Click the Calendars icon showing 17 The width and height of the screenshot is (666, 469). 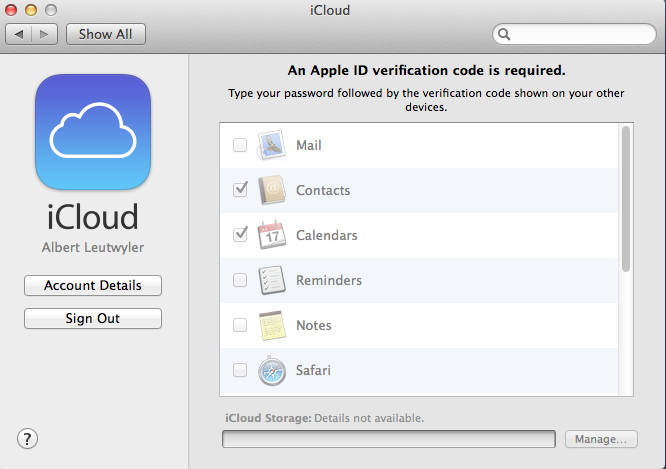click(x=271, y=235)
